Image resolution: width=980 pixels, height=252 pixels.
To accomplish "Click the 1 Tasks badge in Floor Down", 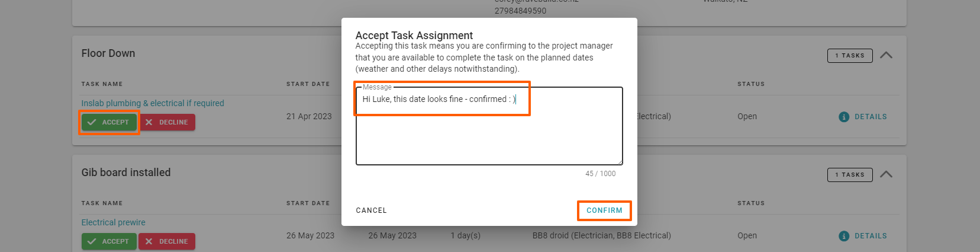I will [x=849, y=56].
